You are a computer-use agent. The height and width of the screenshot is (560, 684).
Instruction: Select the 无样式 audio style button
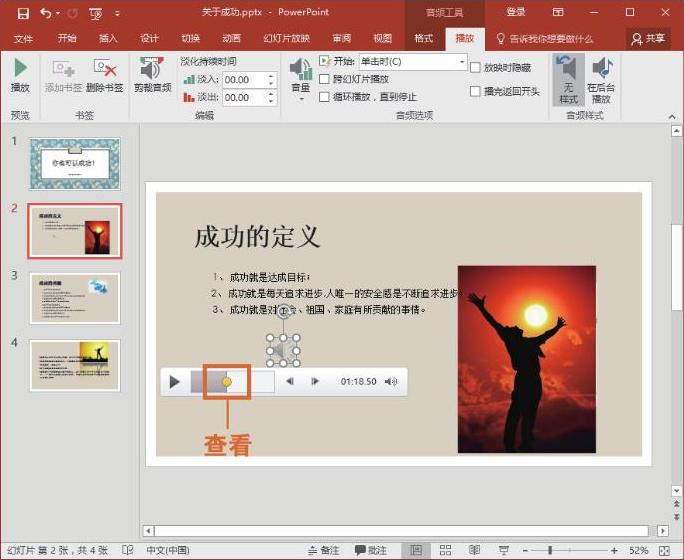click(x=568, y=80)
